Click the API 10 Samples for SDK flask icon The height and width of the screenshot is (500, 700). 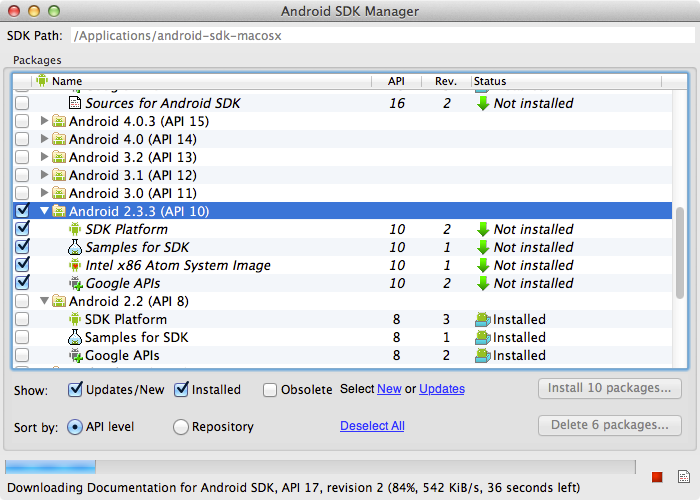[x=75, y=247]
